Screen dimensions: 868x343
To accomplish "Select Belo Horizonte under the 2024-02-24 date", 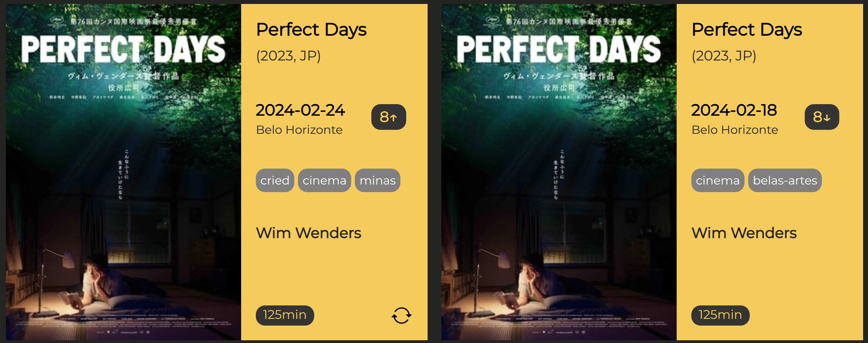I will (x=299, y=130).
